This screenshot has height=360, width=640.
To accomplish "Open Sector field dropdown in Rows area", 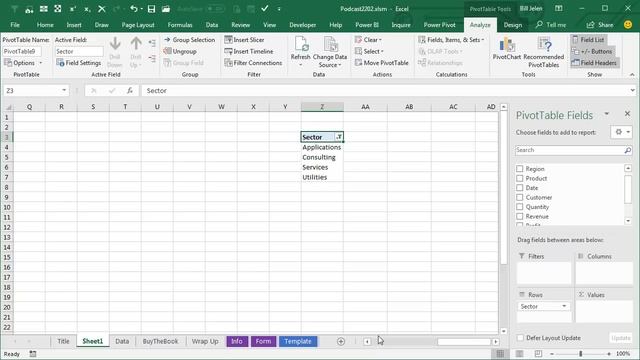I will 564,306.
